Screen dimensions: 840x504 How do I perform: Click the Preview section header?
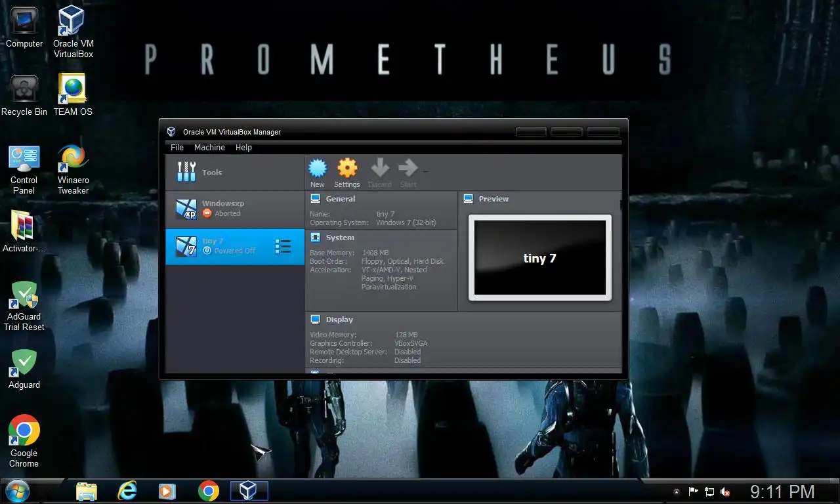pos(493,199)
